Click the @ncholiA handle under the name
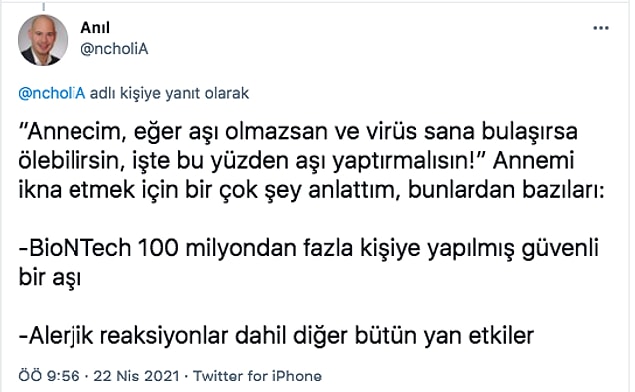The height and width of the screenshot is (392, 635). (x=114, y=49)
